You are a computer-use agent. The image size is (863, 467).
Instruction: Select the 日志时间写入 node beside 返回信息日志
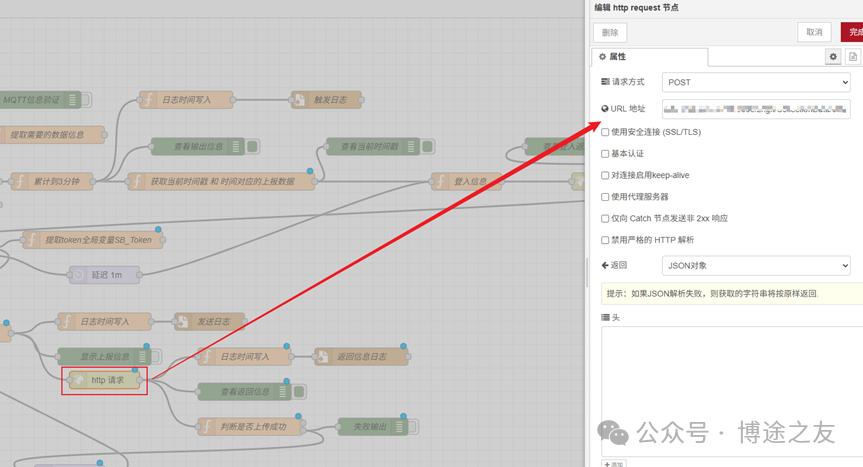point(244,356)
